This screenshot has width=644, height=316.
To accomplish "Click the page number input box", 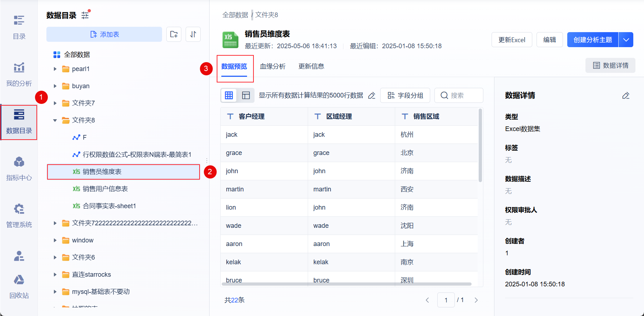I will (x=446, y=300).
